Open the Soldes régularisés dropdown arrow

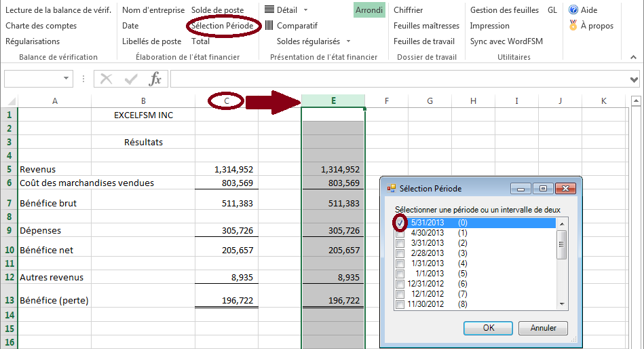(x=348, y=41)
